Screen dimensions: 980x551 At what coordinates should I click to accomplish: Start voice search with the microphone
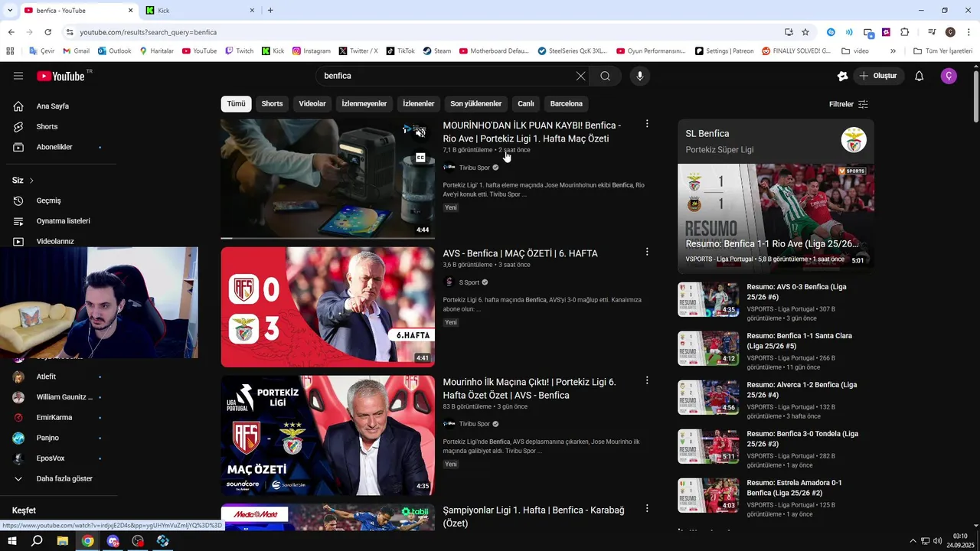(640, 76)
